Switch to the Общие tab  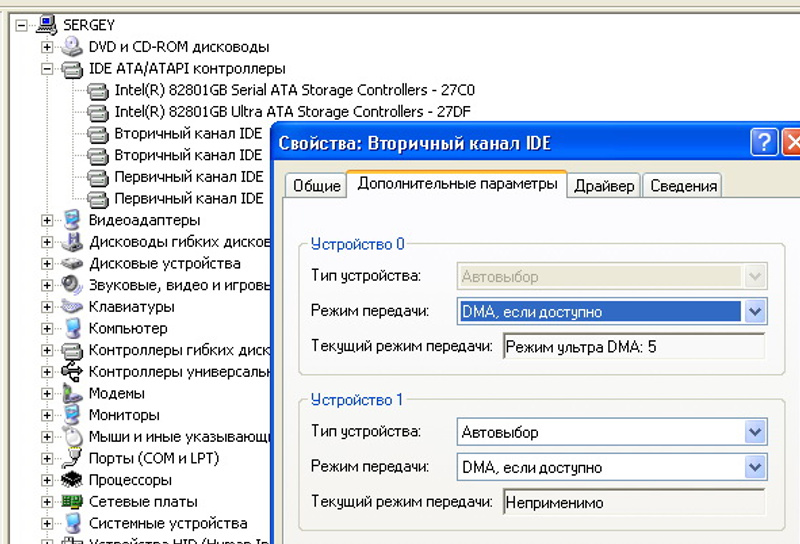(316, 186)
